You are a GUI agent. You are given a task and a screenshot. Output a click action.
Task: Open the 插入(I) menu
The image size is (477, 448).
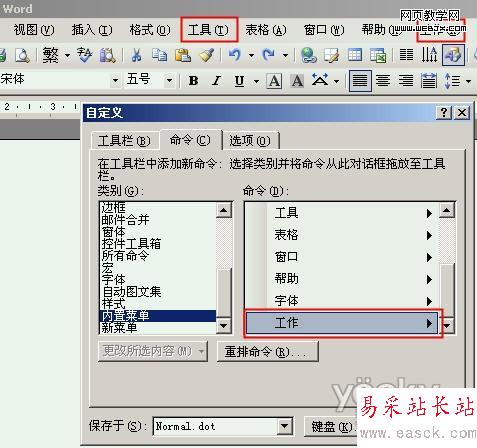[92, 30]
